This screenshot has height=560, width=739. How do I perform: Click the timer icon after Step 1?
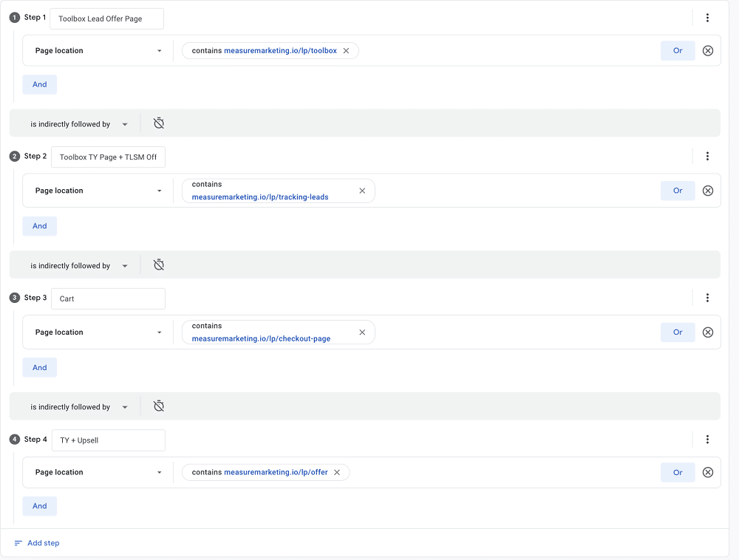pos(159,123)
